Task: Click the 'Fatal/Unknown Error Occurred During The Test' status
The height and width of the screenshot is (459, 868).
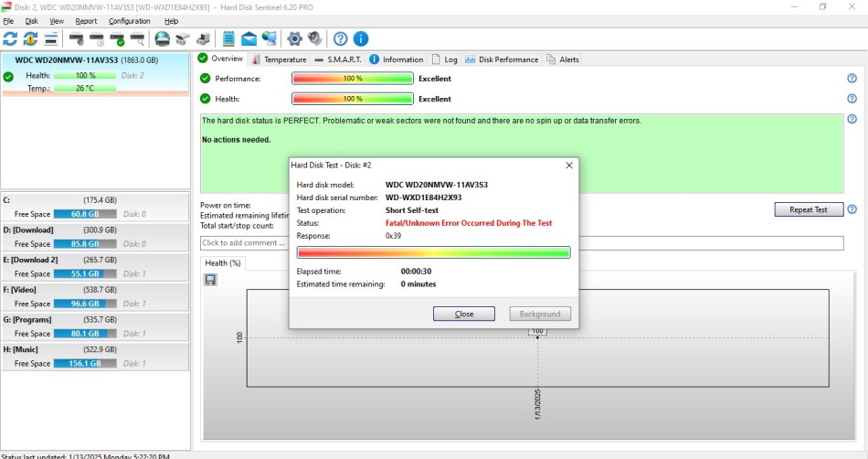Action: point(469,222)
